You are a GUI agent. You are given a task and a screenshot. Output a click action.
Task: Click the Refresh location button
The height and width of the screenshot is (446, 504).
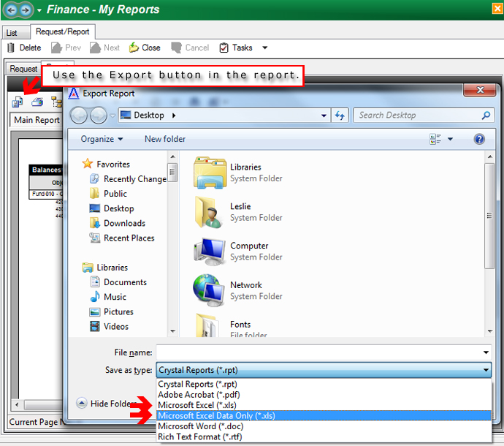pyautogui.click(x=340, y=116)
